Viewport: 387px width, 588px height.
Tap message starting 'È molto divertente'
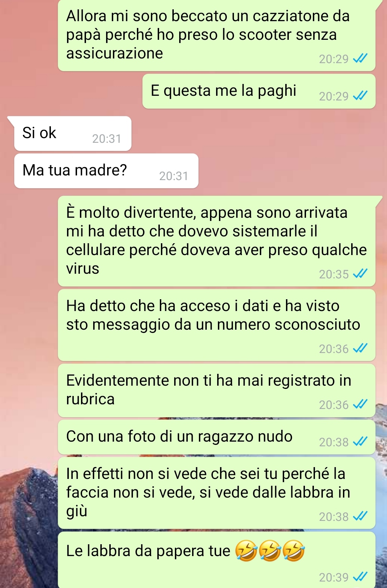pos(216,241)
